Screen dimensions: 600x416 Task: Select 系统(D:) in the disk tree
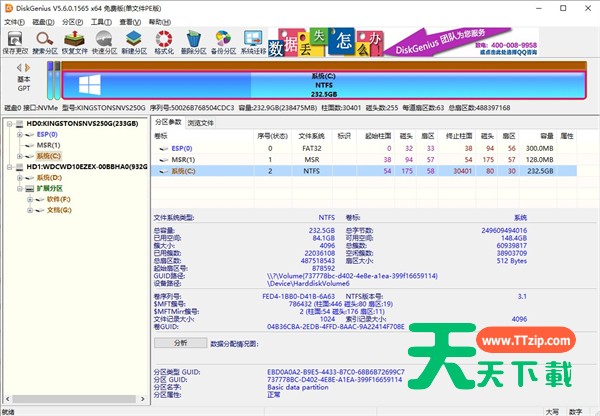click(x=49, y=178)
